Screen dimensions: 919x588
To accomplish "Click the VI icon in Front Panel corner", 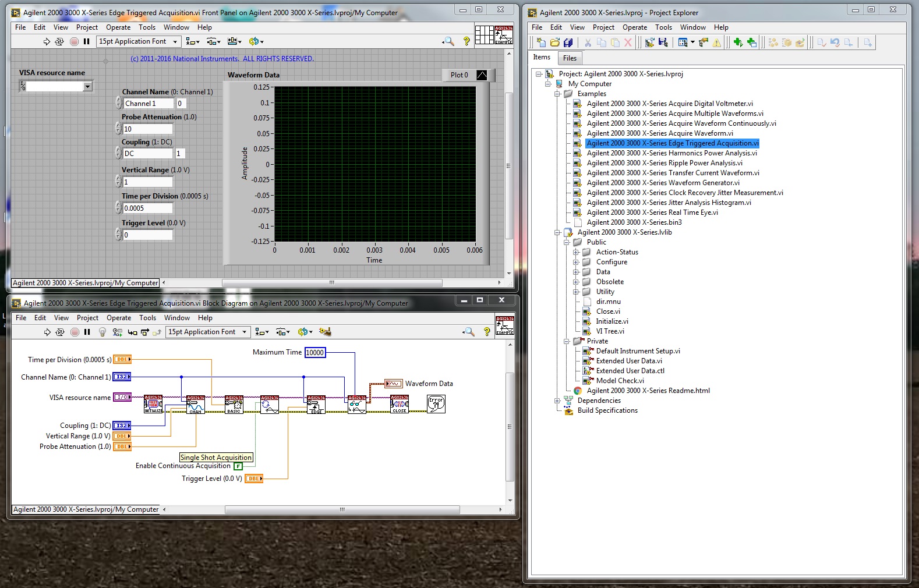I will coord(504,35).
